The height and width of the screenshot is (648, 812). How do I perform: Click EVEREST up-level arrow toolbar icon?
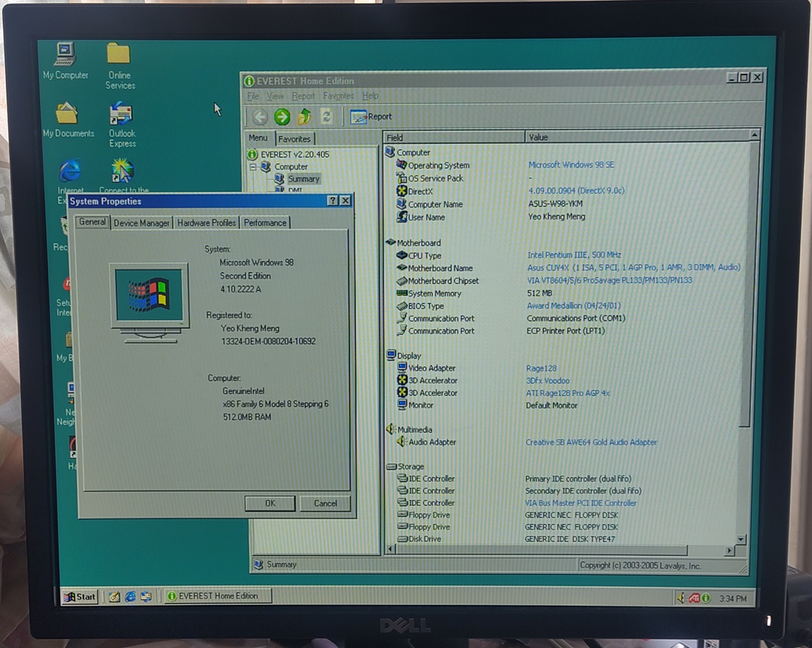(x=304, y=116)
